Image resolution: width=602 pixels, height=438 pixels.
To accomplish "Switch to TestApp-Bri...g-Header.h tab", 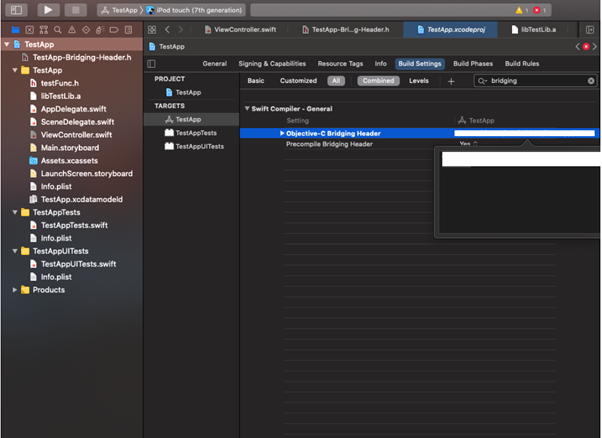I will coord(346,30).
